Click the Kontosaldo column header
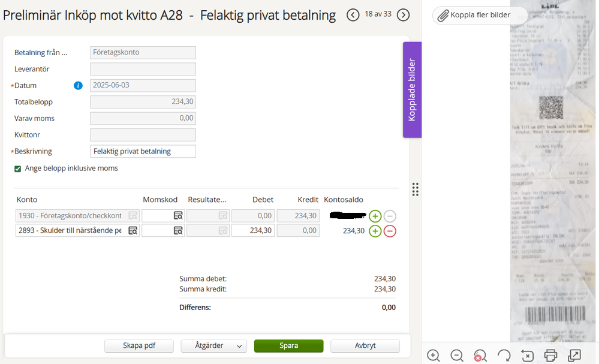Image resolution: width=599 pixels, height=364 pixels. (344, 200)
